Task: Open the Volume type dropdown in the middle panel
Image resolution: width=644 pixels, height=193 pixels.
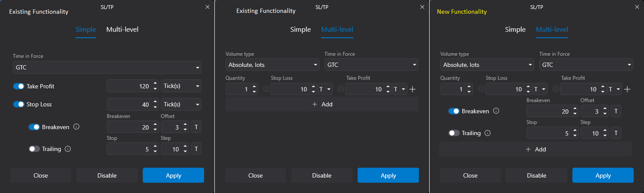Action: point(272,65)
